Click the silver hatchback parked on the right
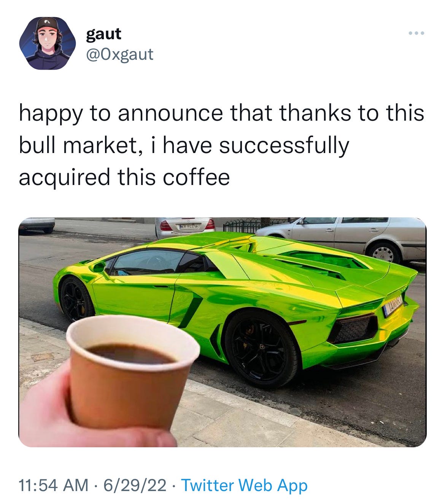Screen dimensions: 445x504 tap(342, 237)
